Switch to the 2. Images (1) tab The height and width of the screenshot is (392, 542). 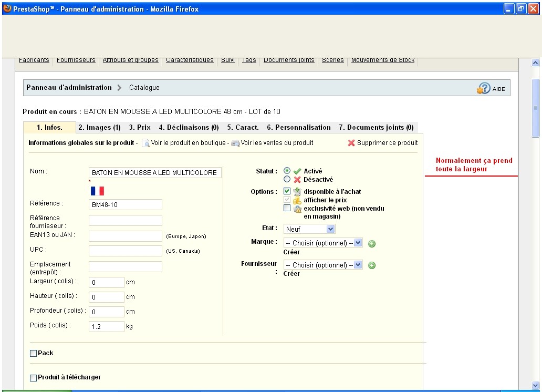click(100, 127)
